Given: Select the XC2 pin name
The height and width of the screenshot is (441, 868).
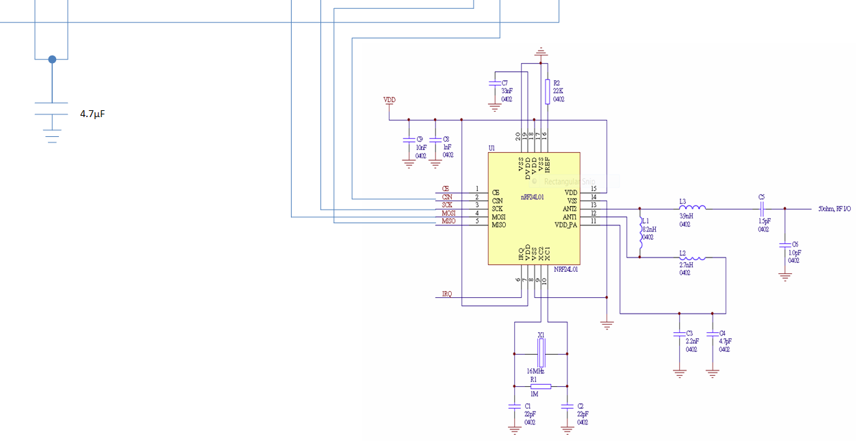Looking at the screenshot, I should tap(540, 253).
